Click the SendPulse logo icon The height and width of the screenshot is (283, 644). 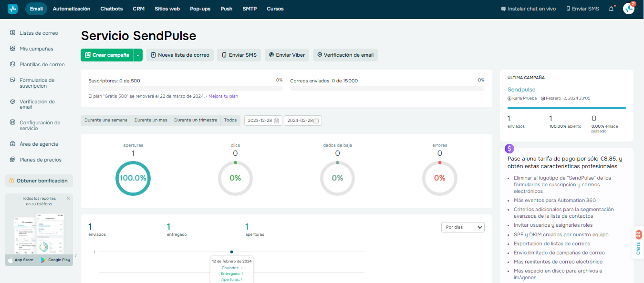coord(13,9)
